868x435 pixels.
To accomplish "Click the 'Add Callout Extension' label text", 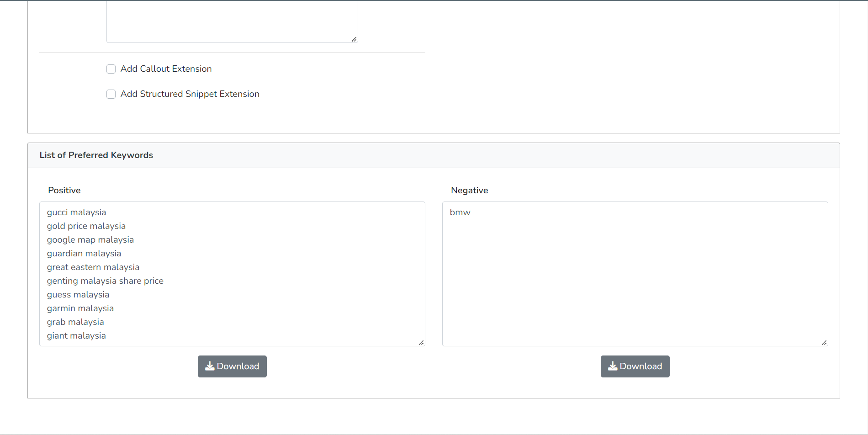I will [x=166, y=69].
